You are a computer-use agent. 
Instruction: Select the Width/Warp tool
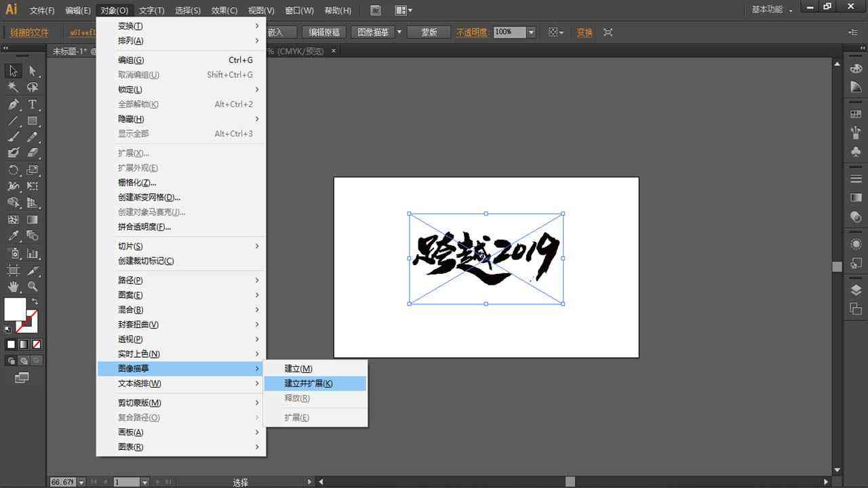coord(13,186)
